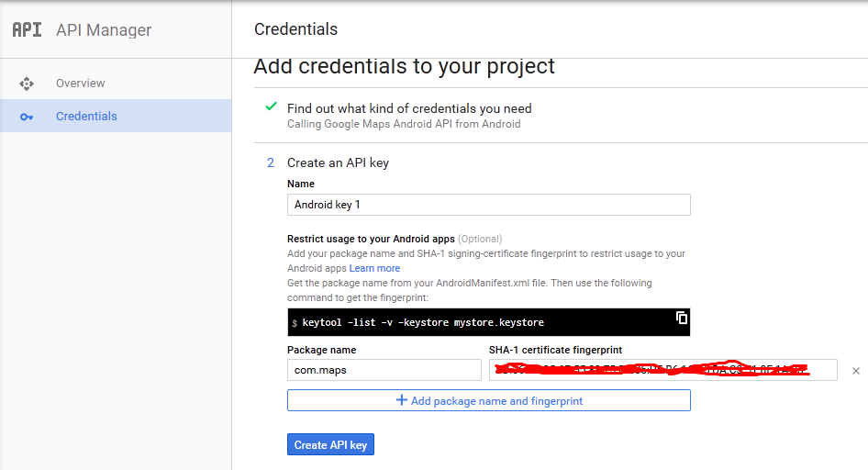Click the Overview icon in sidebar
This screenshot has width=868, height=470.
(27, 84)
